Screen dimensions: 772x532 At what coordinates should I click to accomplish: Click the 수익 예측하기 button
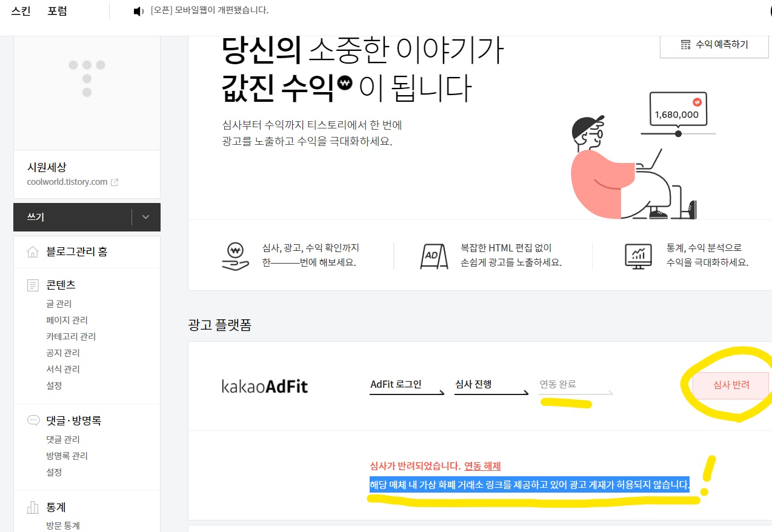[714, 44]
